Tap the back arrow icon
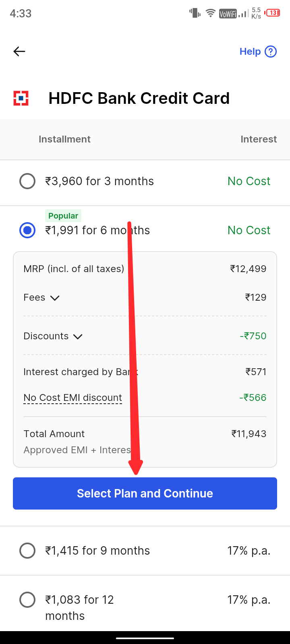This screenshot has width=290, height=644. pos(19,52)
